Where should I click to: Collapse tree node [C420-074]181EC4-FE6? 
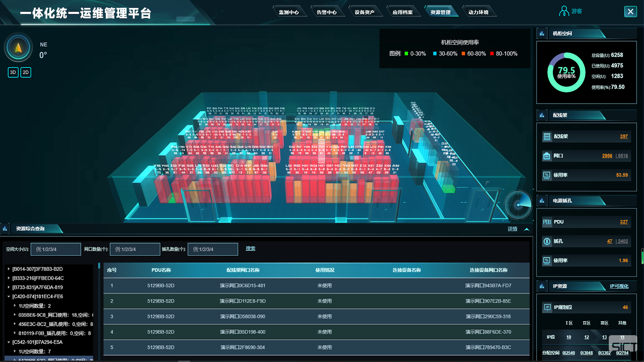pos(9,296)
